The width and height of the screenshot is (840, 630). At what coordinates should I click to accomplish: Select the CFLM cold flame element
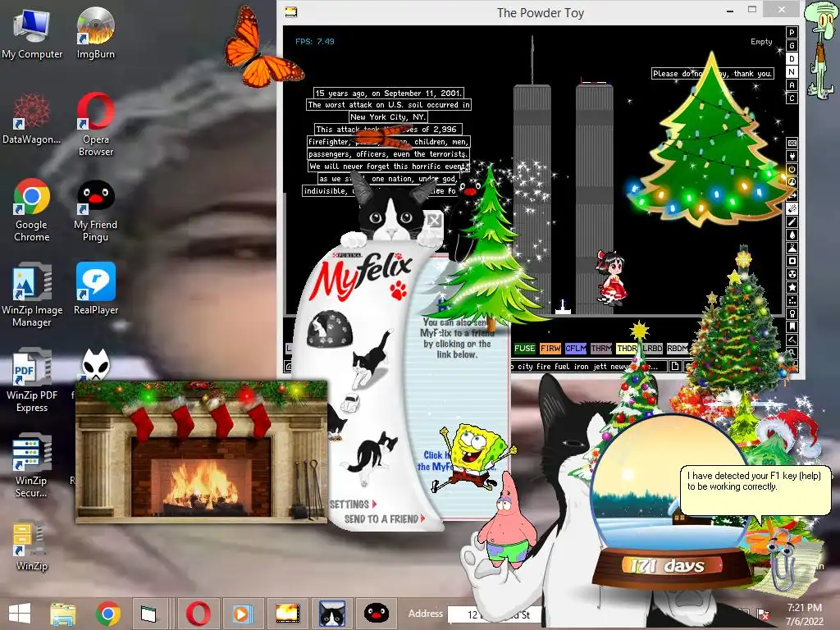click(x=576, y=348)
